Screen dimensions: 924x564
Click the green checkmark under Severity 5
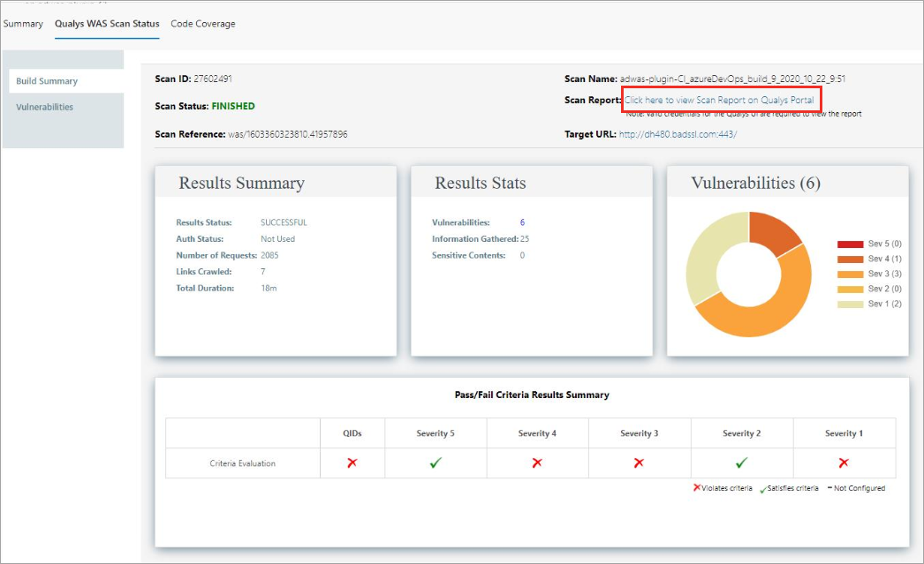[435, 462]
